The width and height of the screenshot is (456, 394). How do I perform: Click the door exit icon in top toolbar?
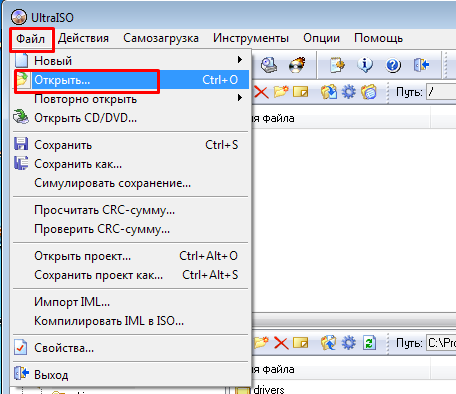point(421,65)
